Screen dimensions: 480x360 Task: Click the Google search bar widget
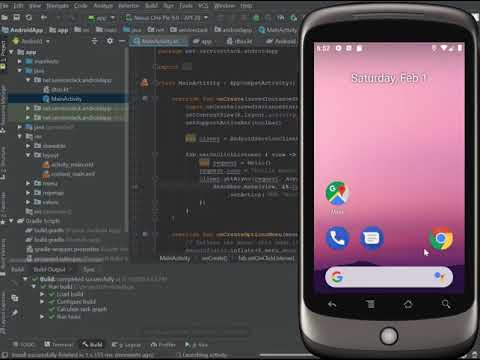click(x=389, y=277)
